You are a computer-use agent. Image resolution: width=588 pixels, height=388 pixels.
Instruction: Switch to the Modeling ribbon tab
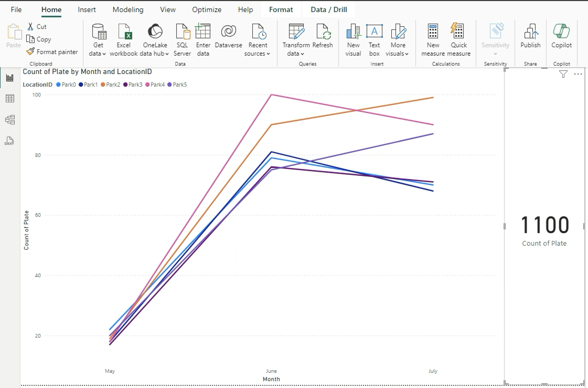[x=128, y=10]
